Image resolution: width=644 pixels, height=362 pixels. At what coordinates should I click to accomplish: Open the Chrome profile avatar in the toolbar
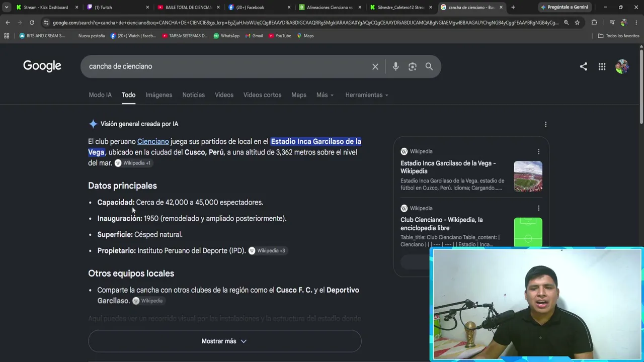624,23
